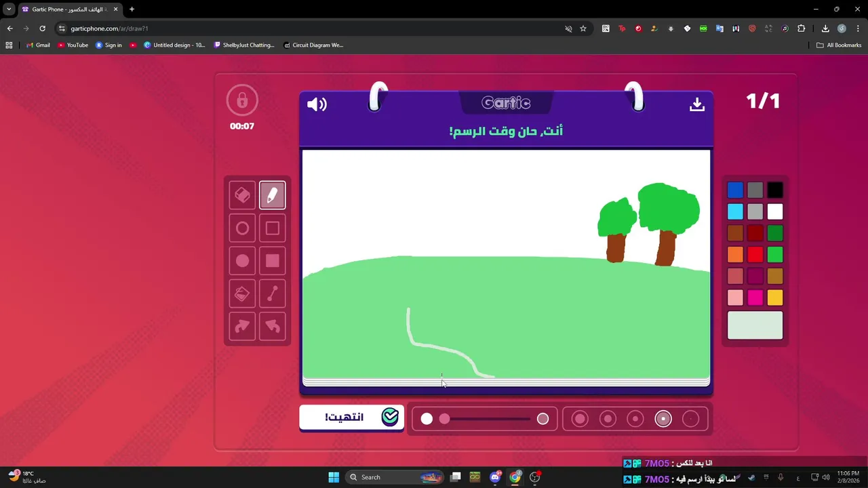This screenshot has width=868, height=488.
Task: Open the Chrome extensions puzzle menu
Action: (x=802, y=28)
